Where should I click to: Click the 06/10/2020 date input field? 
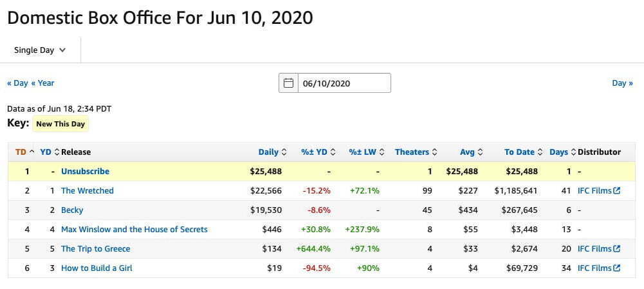344,83
